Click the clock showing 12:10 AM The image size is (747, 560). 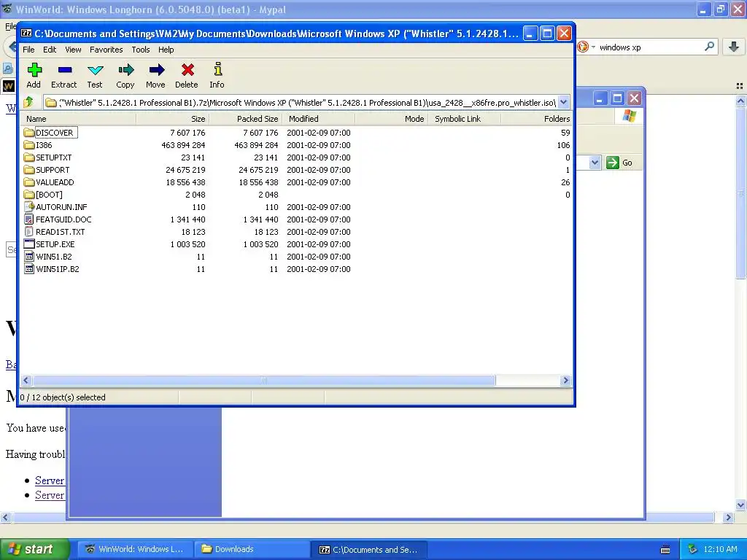(x=720, y=549)
